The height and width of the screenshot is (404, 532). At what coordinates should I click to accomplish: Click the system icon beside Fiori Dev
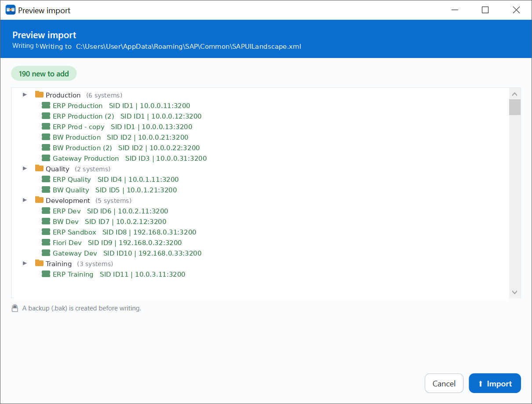46,242
